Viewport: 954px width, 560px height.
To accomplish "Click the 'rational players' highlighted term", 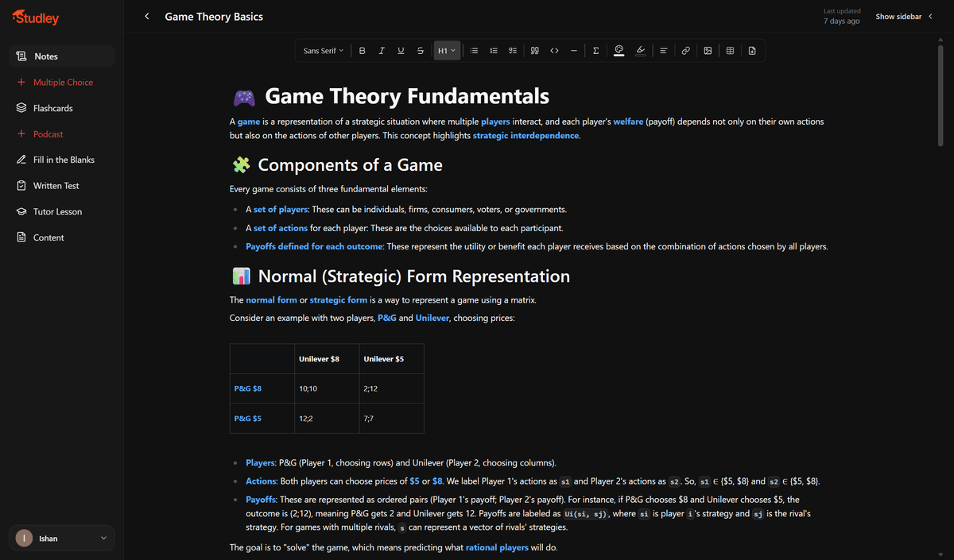I will 497,548.
